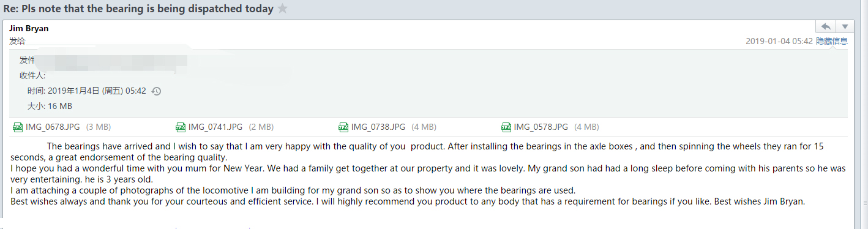
Task: Click the reply arrow icon
Action: tap(826, 26)
